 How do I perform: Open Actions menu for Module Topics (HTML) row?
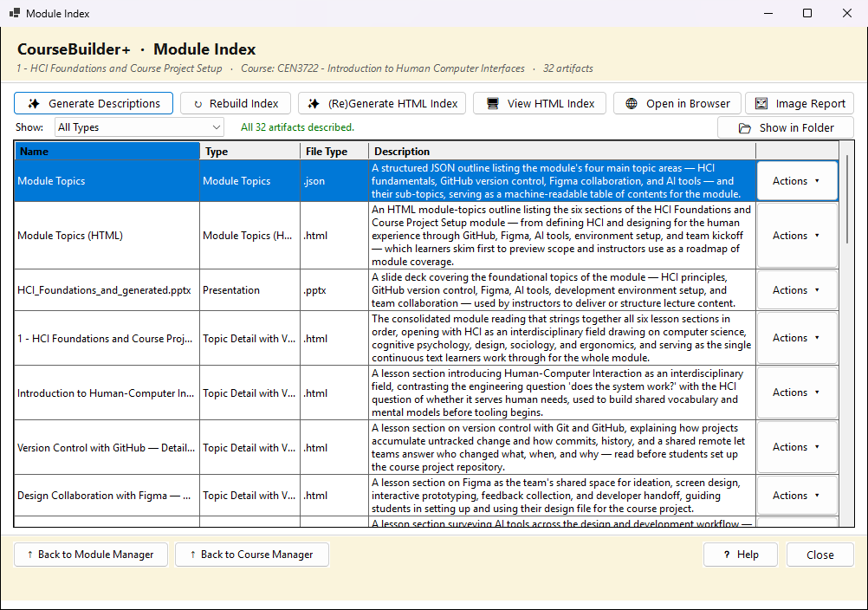click(797, 236)
